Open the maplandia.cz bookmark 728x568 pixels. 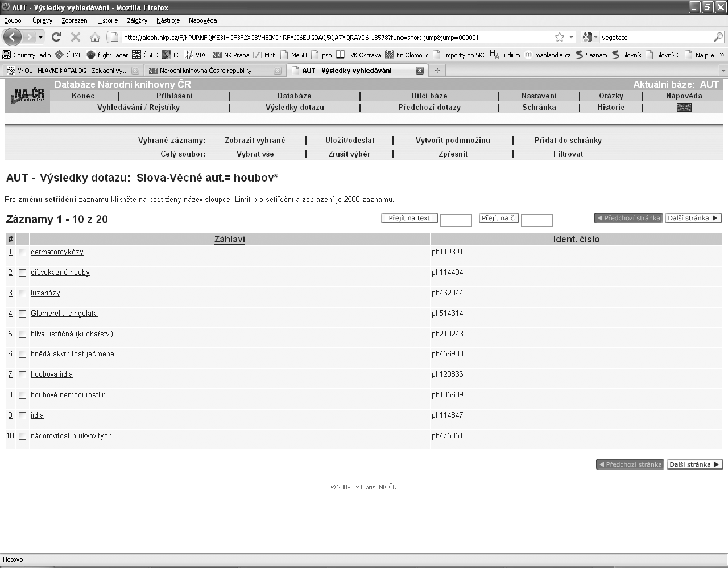547,55
